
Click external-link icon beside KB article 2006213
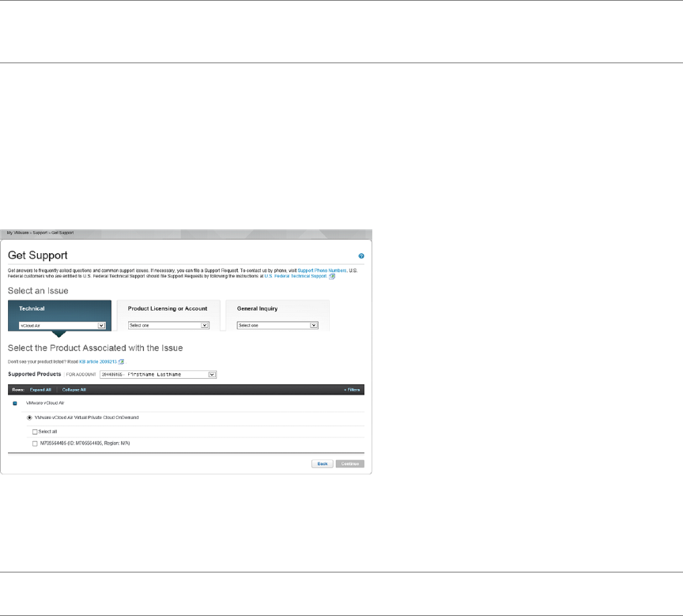pyautogui.click(x=122, y=361)
